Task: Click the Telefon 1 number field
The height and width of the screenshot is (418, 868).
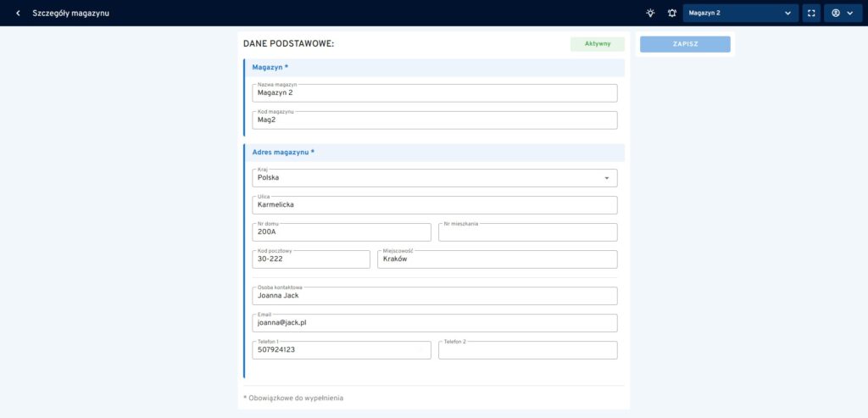Action: (342, 350)
